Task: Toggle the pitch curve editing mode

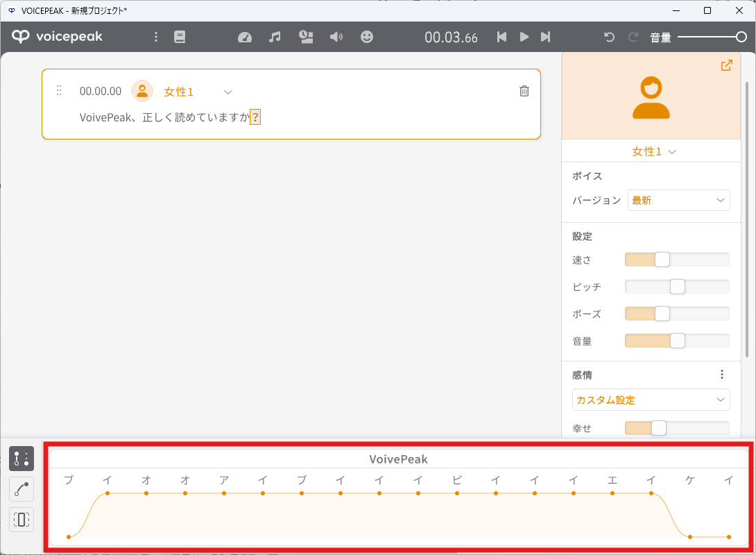Action: [x=22, y=489]
